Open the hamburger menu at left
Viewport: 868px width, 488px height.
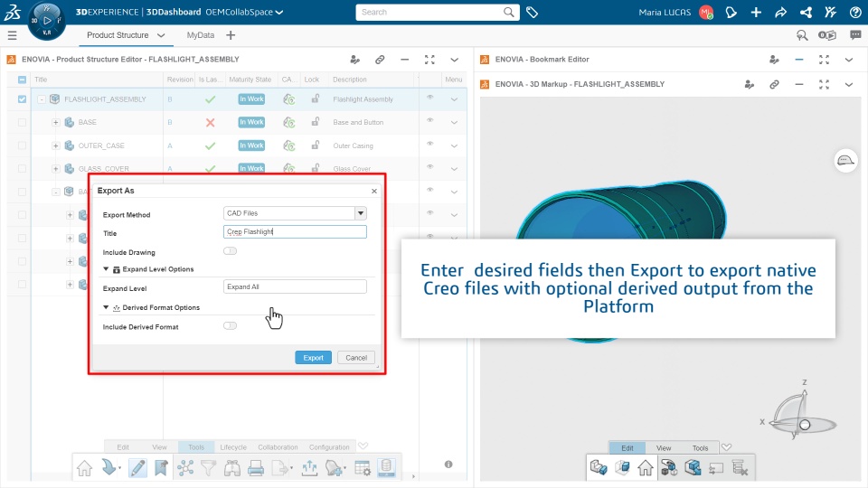[12, 35]
